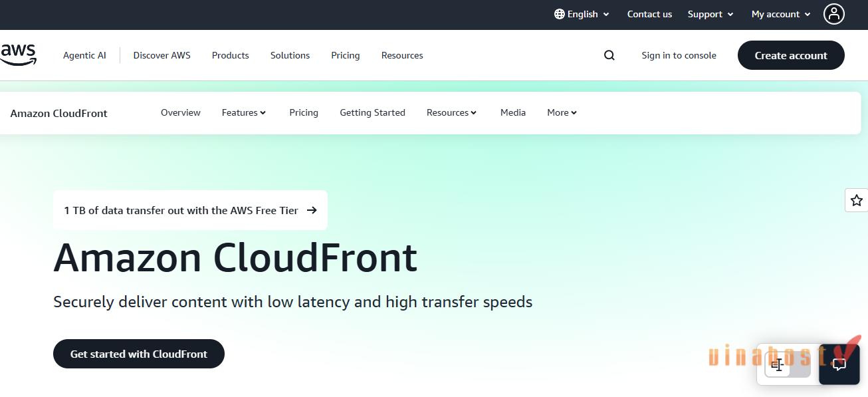
Task: Click the Amazon CloudFront sub-navigation title
Action: coord(58,113)
